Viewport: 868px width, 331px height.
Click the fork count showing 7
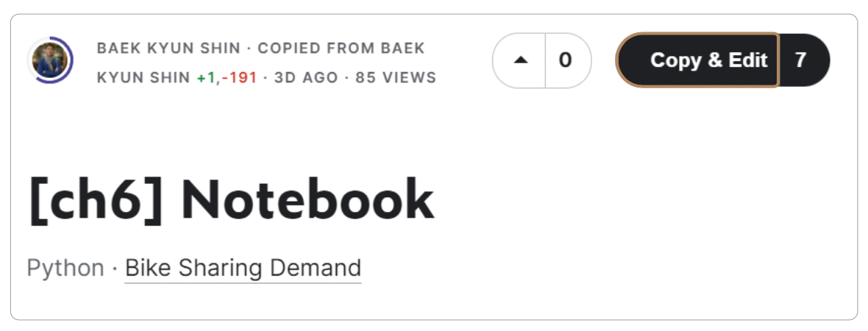[801, 60]
